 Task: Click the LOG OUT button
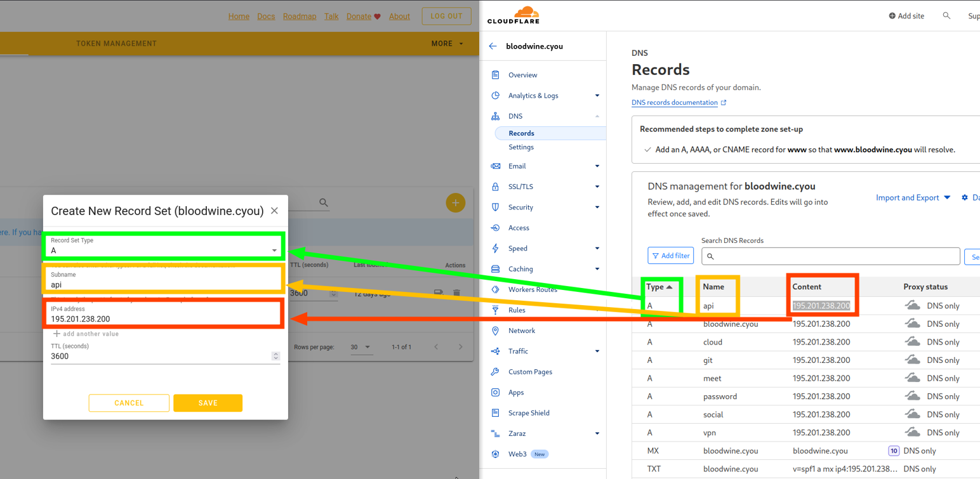446,16
